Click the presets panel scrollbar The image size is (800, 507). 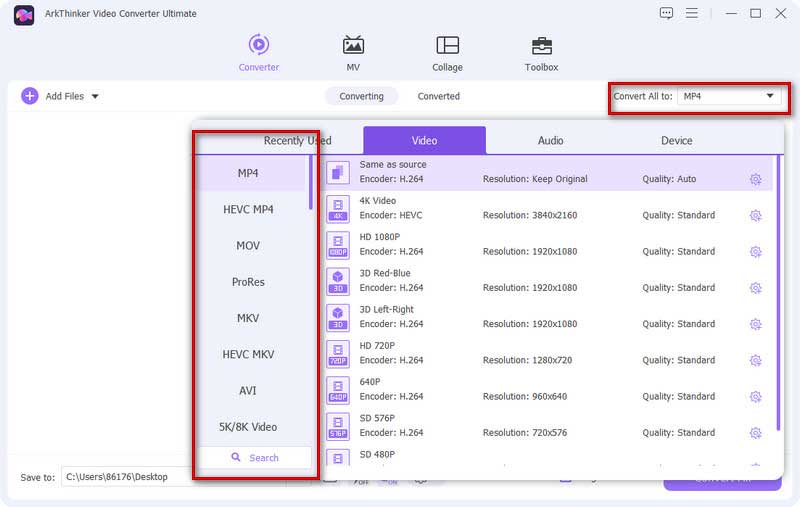click(778, 293)
